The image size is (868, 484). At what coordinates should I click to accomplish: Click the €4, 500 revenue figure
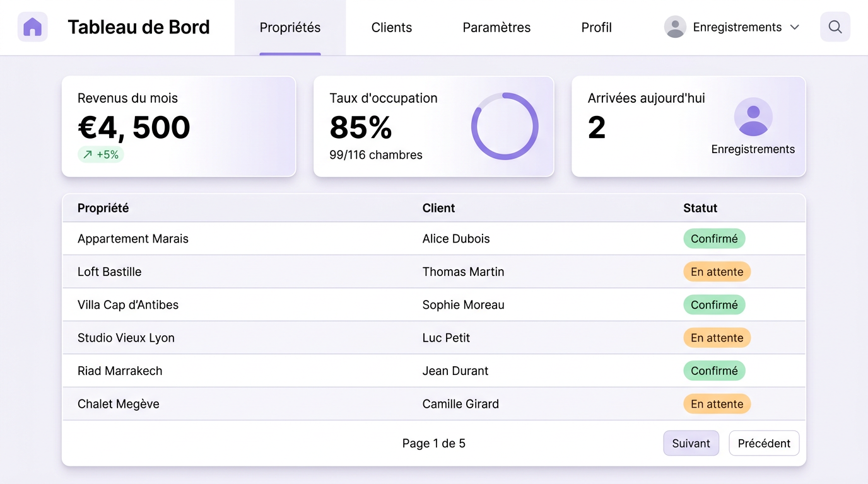(x=134, y=127)
